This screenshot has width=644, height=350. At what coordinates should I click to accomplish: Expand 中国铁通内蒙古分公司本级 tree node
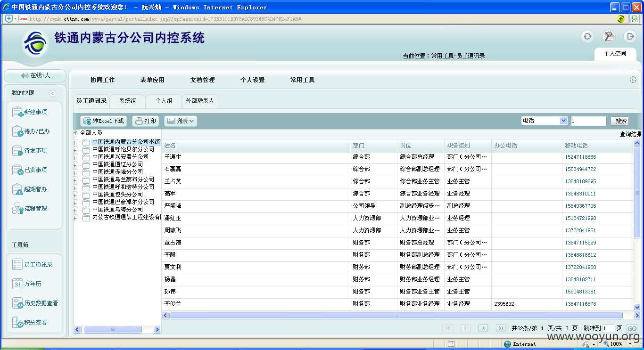click(75, 142)
